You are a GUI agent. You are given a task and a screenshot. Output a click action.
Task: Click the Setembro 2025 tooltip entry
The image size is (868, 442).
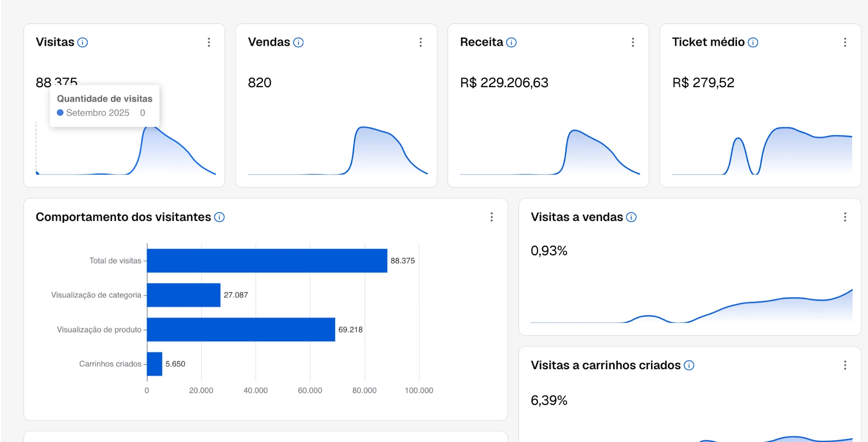point(98,113)
